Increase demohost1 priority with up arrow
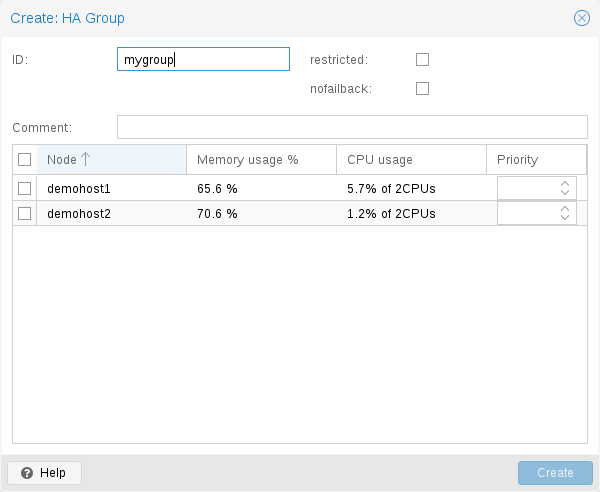 click(565, 184)
